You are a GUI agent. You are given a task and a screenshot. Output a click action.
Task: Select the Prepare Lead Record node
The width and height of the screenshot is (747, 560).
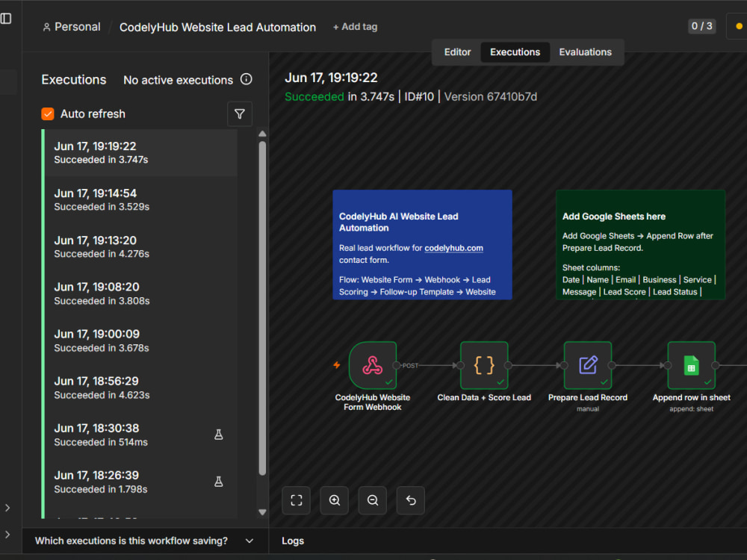[588, 365]
